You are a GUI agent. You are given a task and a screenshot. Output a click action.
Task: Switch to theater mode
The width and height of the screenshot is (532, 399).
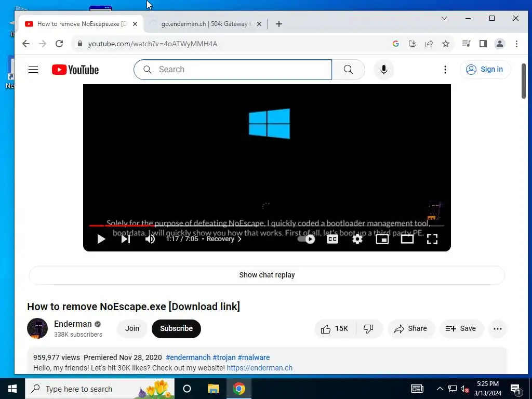[407, 239]
